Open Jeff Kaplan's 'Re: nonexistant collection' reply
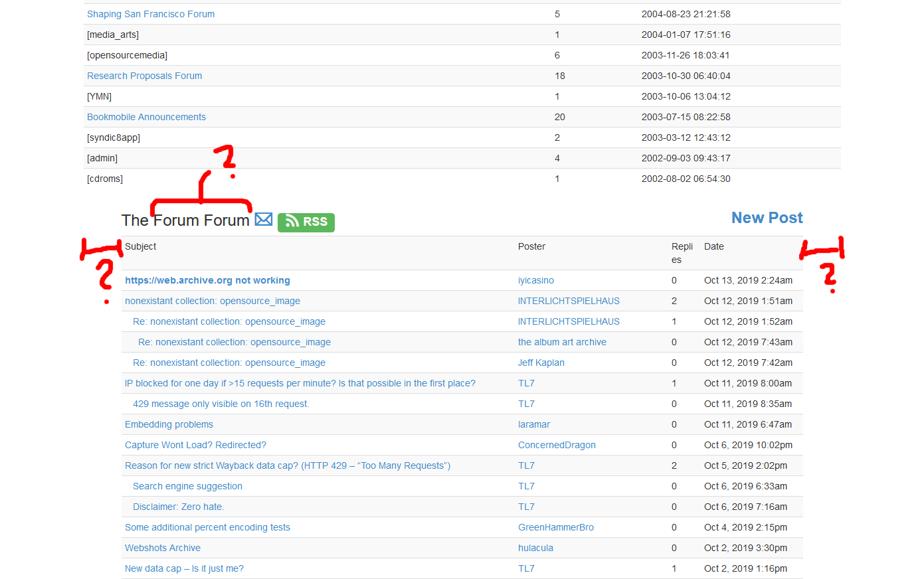The image size is (924, 579). point(229,363)
